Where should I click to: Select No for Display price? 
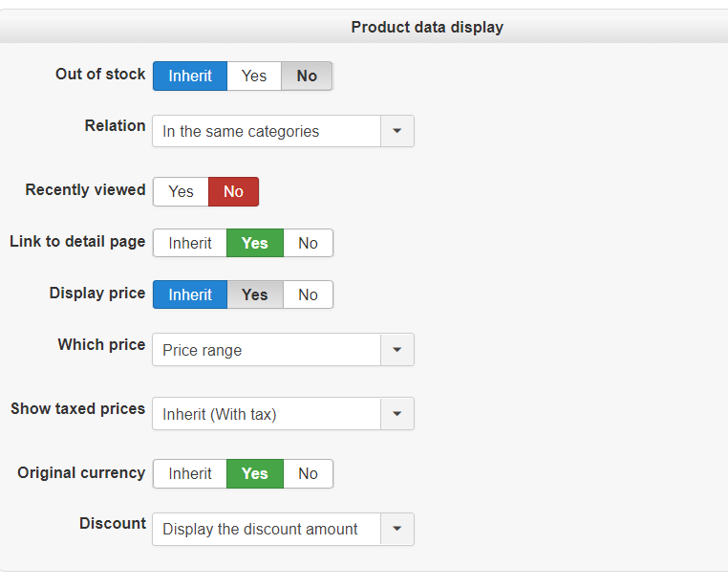coord(308,295)
